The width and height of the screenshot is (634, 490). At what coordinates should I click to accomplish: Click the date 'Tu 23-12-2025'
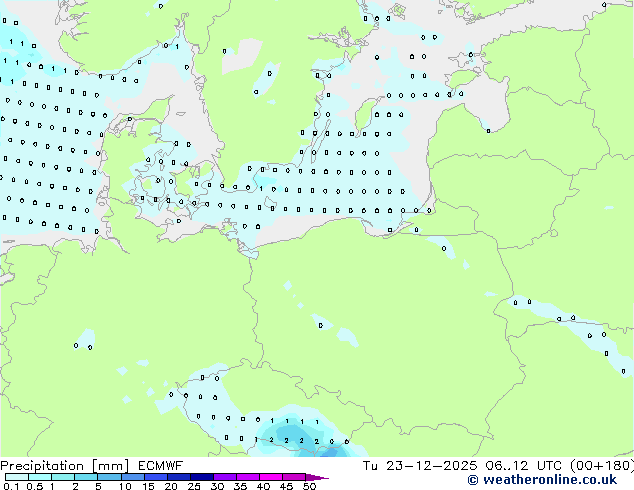pos(420,466)
